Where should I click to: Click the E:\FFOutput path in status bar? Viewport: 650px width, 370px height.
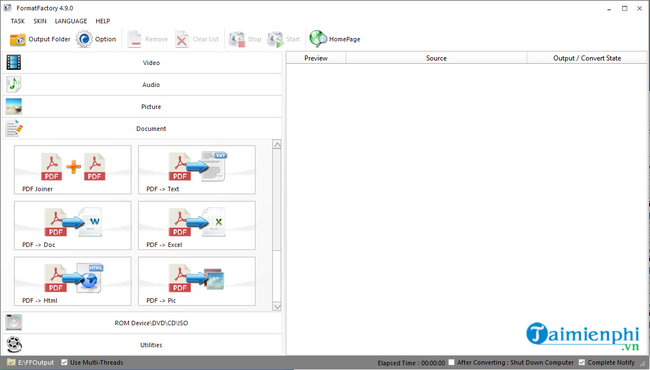click(x=36, y=363)
